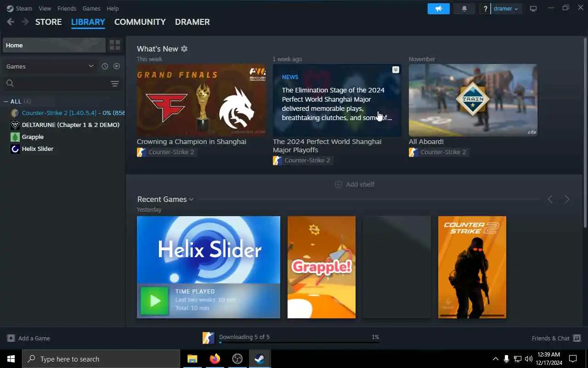Click the Helix Slider icon in list
The width and height of the screenshot is (588, 368).
tap(15, 149)
